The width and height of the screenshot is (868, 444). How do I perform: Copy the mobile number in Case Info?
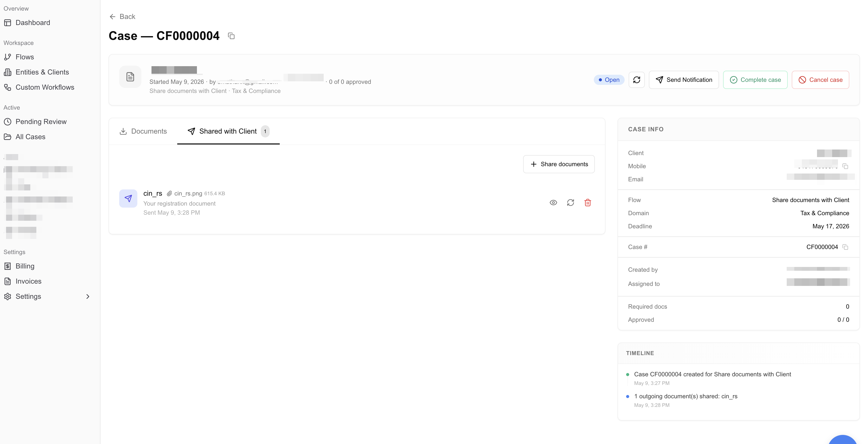pyautogui.click(x=845, y=166)
